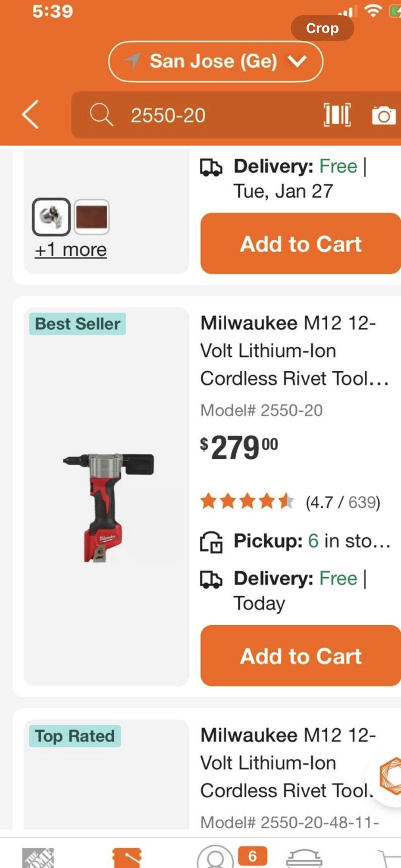Select the brown color swatch
The height and width of the screenshot is (868, 401).
tap(92, 217)
